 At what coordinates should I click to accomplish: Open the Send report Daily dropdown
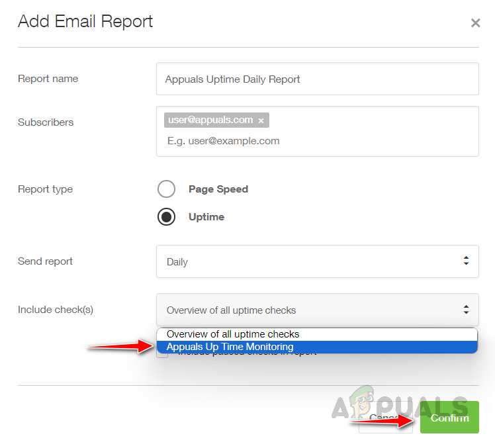(x=317, y=261)
